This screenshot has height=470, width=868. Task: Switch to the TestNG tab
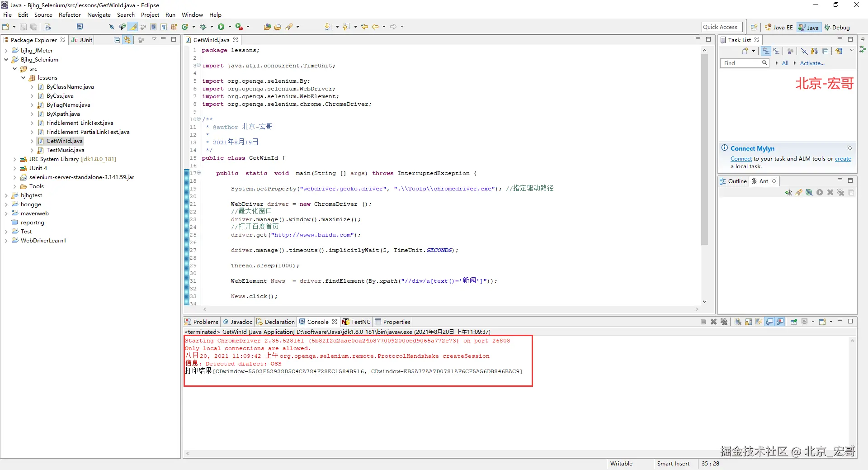[357, 322]
